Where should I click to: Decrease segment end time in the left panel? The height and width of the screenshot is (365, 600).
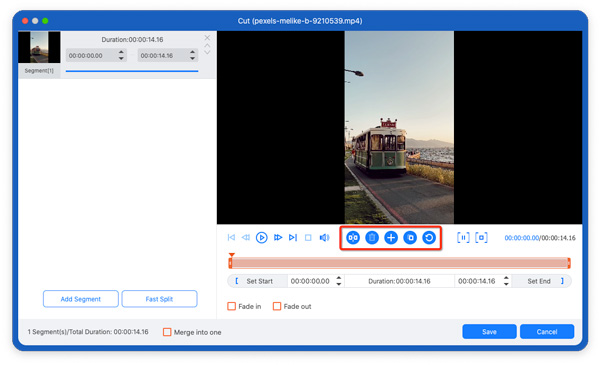pyautogui.click(x=192, y=59)
